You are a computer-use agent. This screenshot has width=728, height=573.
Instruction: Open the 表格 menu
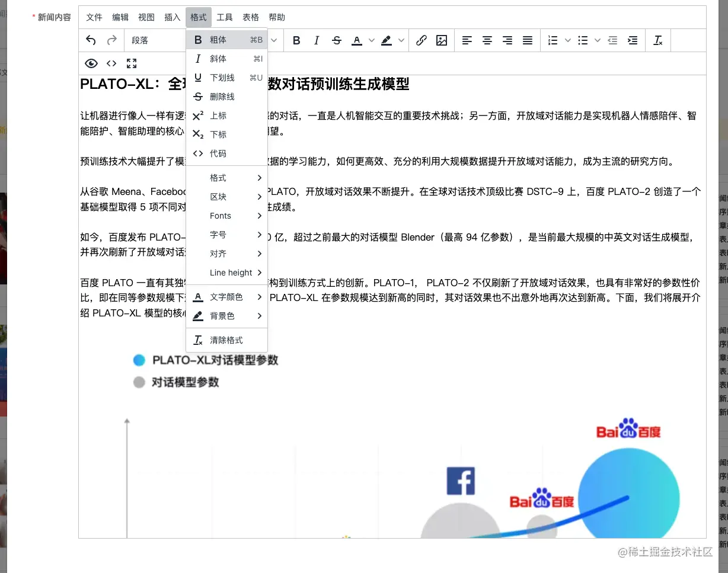pos(251,17)
